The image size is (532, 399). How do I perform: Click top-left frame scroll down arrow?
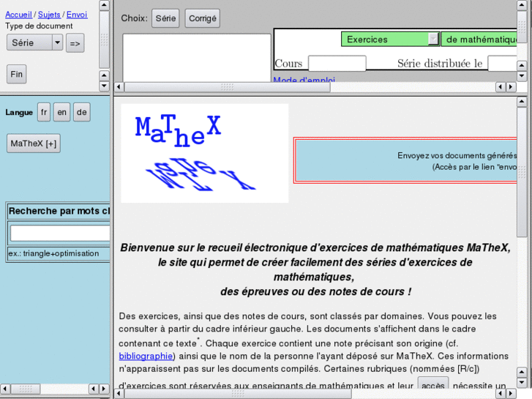point(104,86)
